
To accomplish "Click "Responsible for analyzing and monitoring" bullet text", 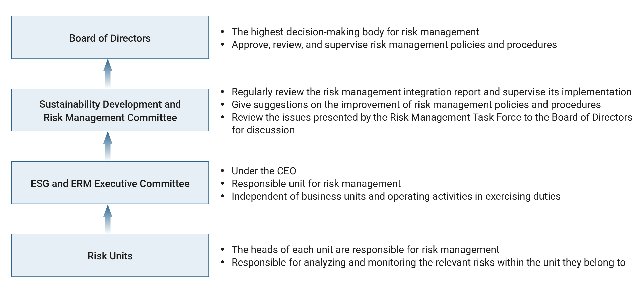I will click(x=428, y=262).
